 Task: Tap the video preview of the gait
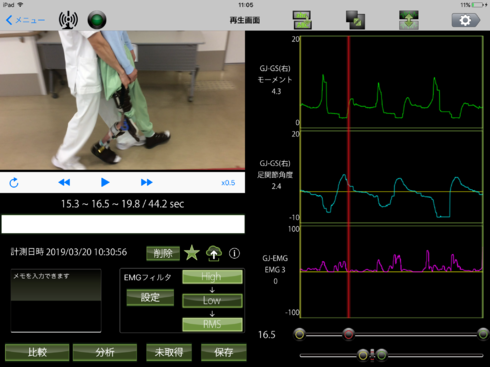click(x=122, y=100)
